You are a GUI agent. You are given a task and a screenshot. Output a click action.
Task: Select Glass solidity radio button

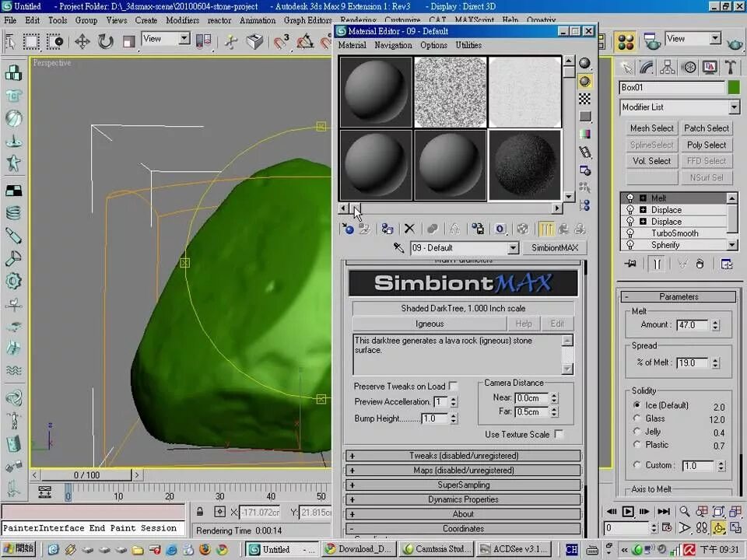click(x=637, y=418)
